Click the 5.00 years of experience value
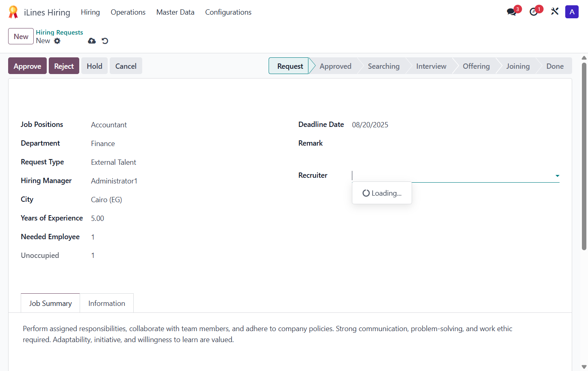 tap(98, 218)
